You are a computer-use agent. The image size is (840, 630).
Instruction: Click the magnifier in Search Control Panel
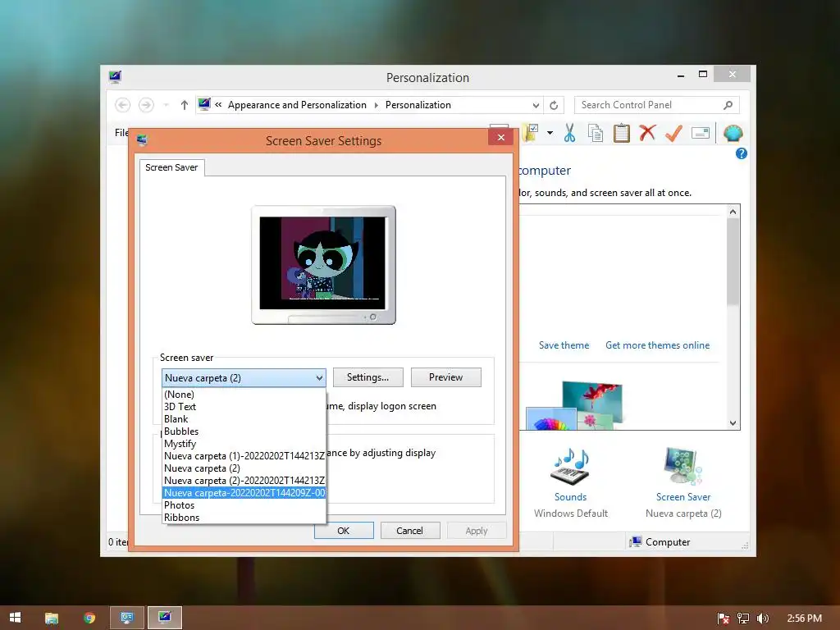[x=728, y=105]
